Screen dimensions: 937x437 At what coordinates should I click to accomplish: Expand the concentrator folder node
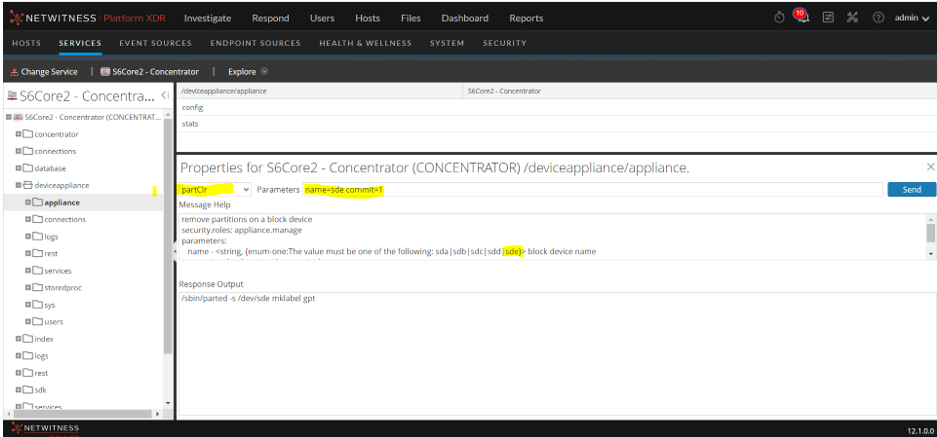[18, 134]
